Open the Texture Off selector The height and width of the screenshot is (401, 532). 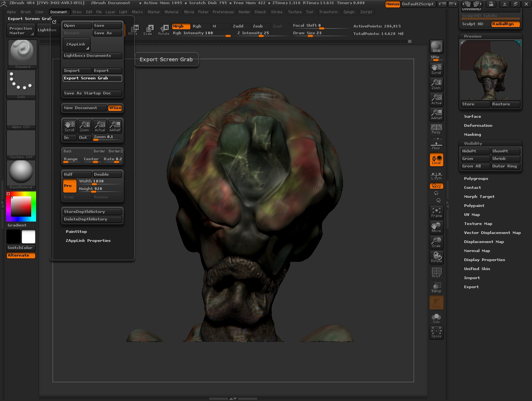21,144
